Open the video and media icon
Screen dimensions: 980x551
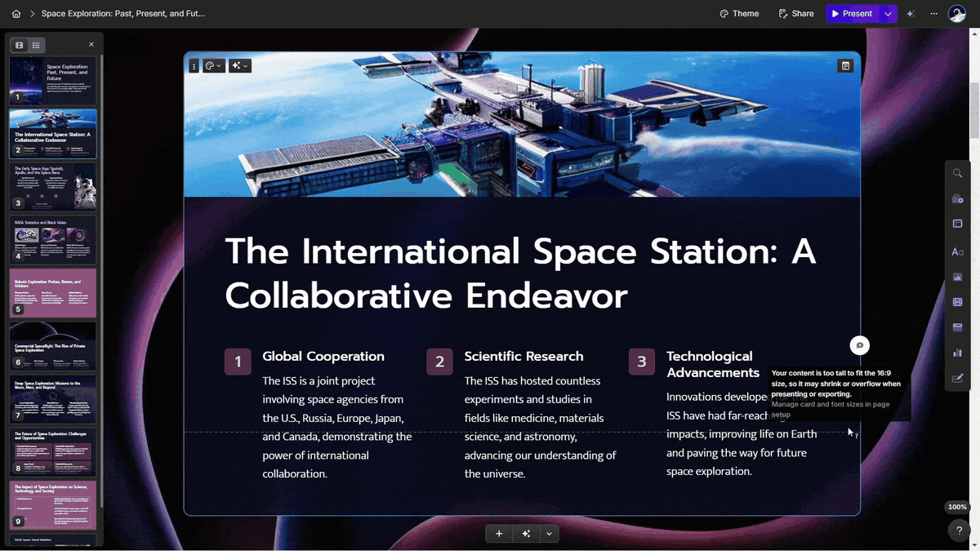point(957,302)
